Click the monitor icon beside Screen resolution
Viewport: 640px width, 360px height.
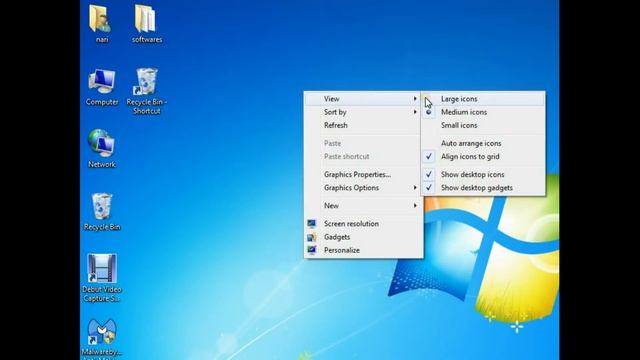tap(311, 224)
